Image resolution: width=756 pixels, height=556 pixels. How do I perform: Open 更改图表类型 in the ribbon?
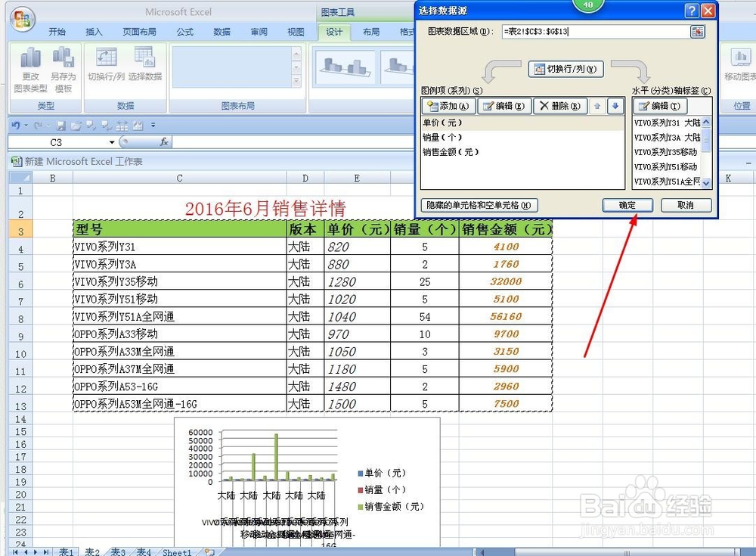(30, 70)
